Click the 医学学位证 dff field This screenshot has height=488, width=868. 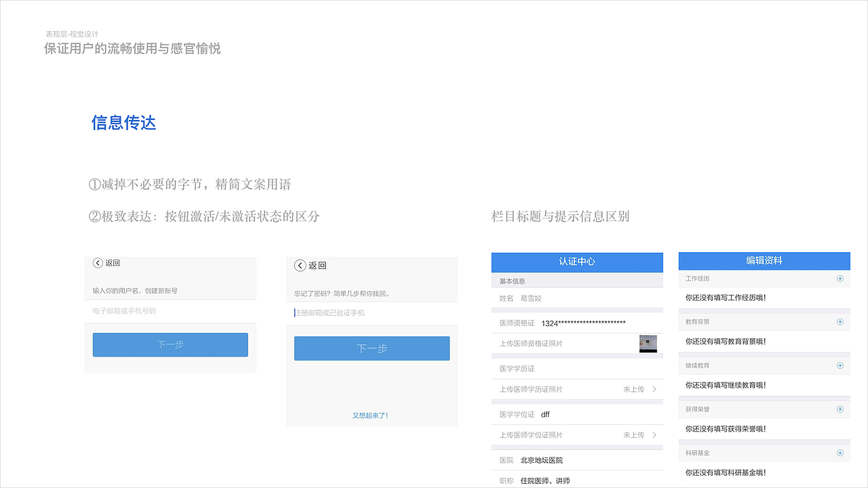[x=545, y=414]
